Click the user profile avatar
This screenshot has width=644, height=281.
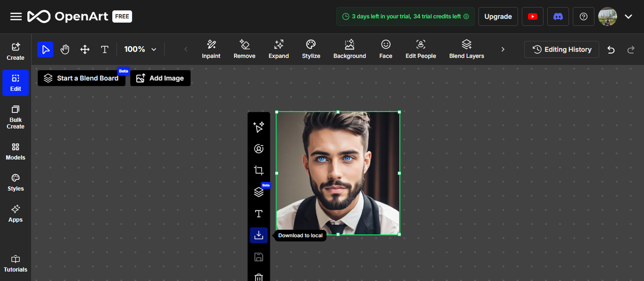coord(608,17)
